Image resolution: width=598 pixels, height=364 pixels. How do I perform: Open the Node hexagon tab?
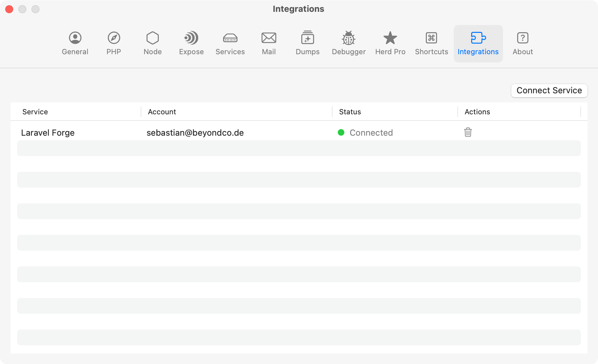152,43
